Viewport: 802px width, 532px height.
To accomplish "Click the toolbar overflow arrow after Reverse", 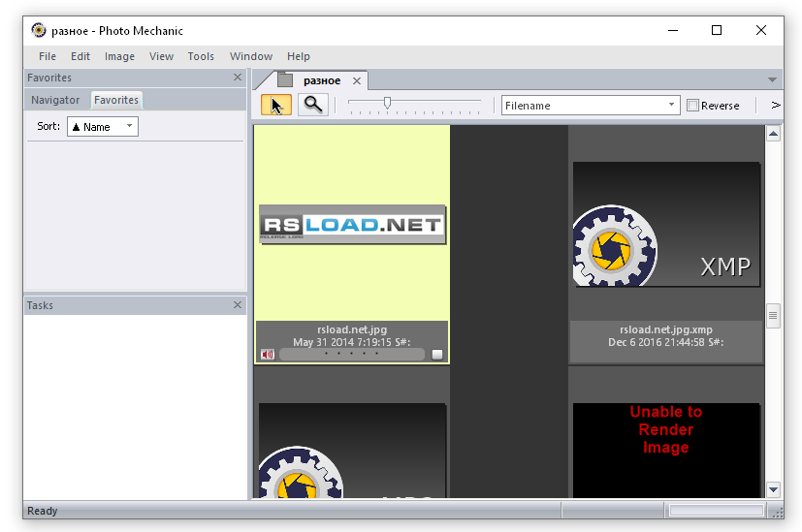I will pos(775,106).
